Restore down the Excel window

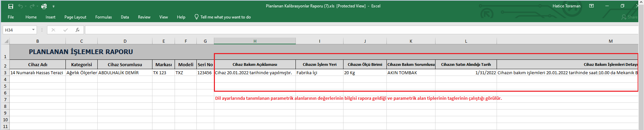pos(623,6)
